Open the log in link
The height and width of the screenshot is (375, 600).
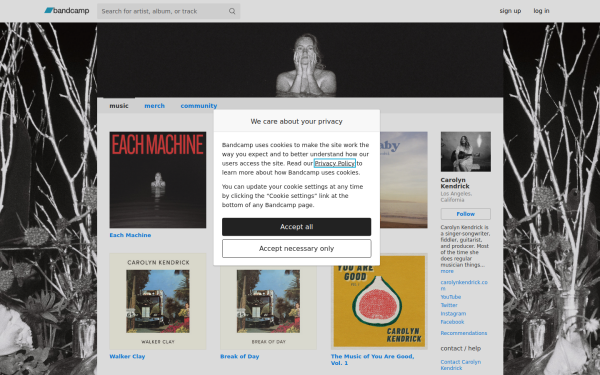541,11
